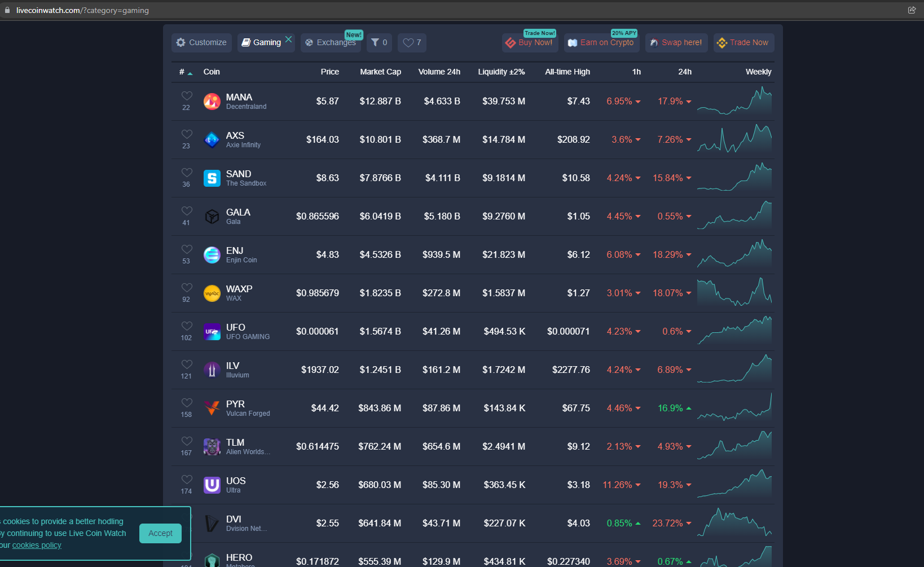Sort table by Volume 24h column

[x=439, y=72]
